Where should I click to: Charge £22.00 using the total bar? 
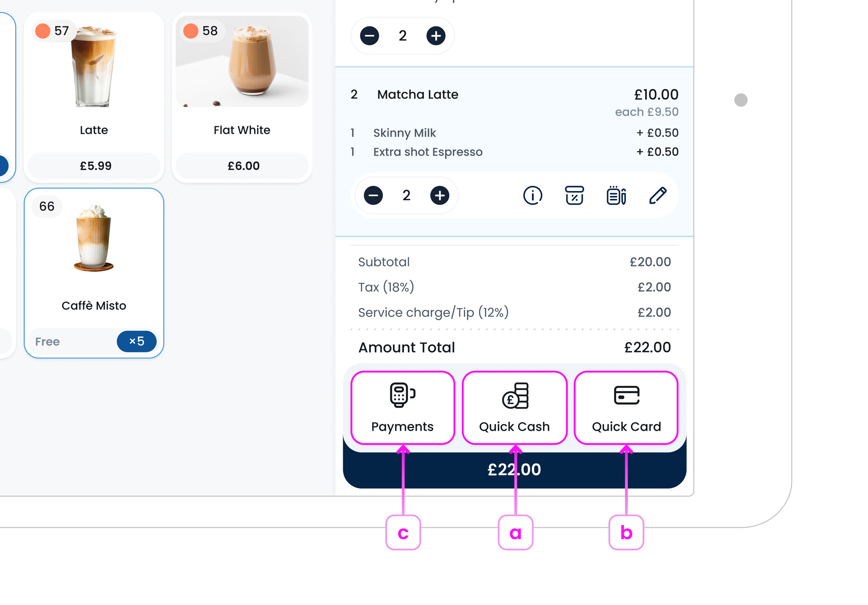pyautogui.click(x=514, y=470)
